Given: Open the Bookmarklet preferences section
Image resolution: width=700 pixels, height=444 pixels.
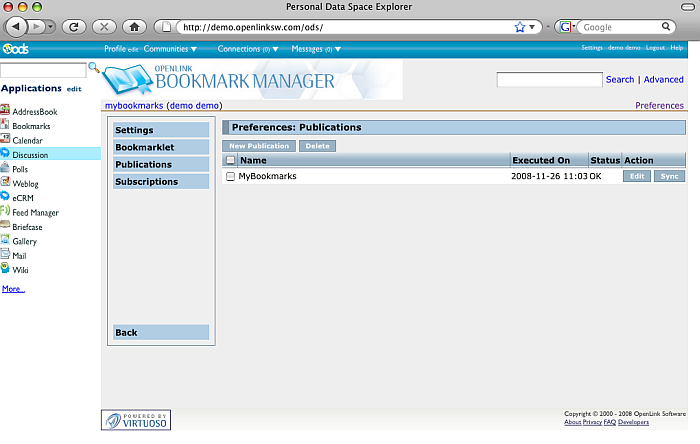Looking at the screenshot, I should [145, 147].
